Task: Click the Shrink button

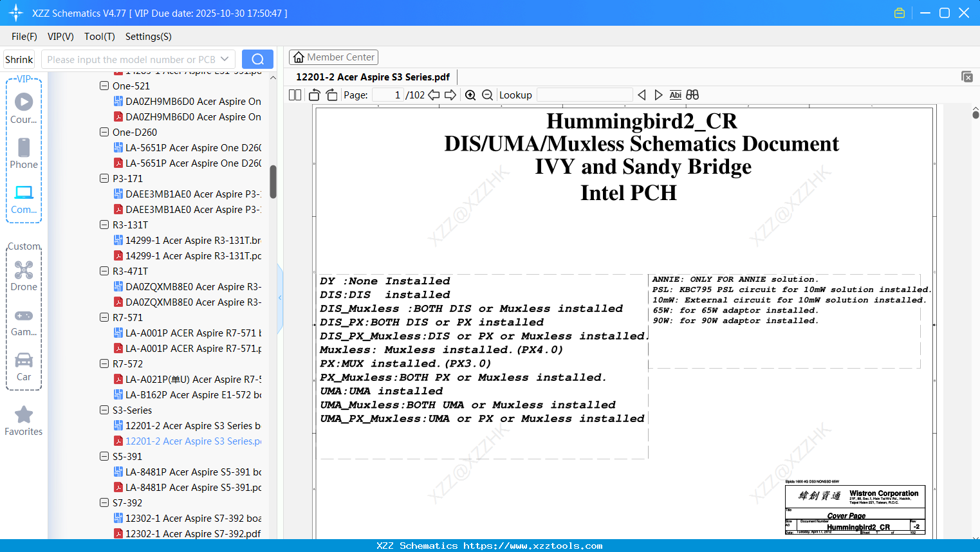Action: [19, 59]
